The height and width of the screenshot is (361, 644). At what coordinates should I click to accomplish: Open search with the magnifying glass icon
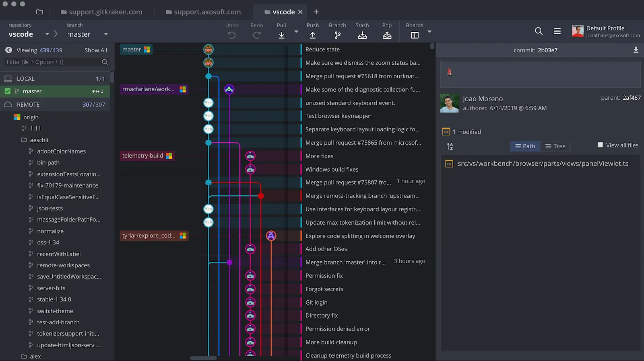pos(539,31)
